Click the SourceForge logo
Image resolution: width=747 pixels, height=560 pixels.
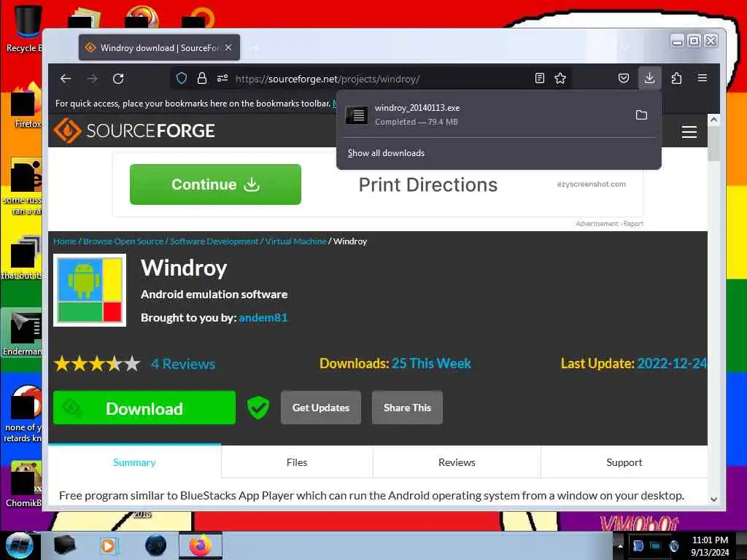(x=134, y=131)
